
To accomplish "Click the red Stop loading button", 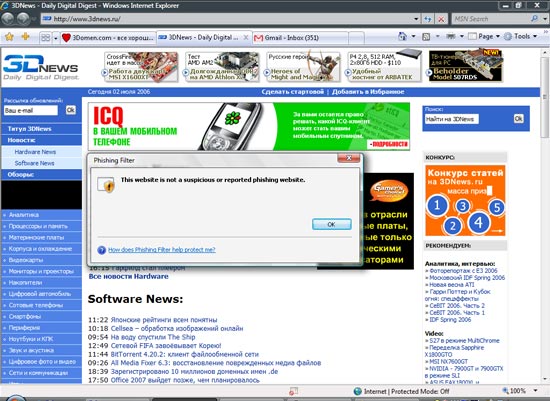I will point(441,19).
